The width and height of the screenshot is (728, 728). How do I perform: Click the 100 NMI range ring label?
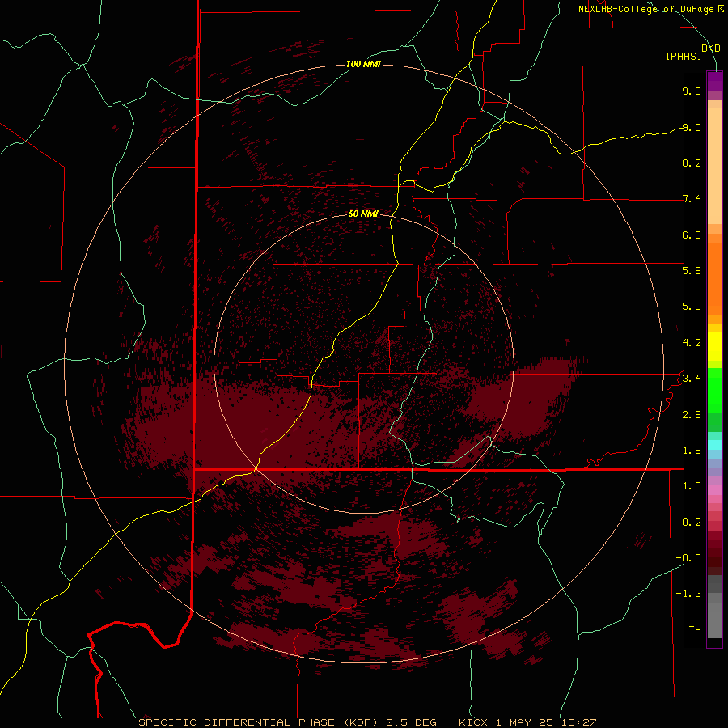click(363, 64)
